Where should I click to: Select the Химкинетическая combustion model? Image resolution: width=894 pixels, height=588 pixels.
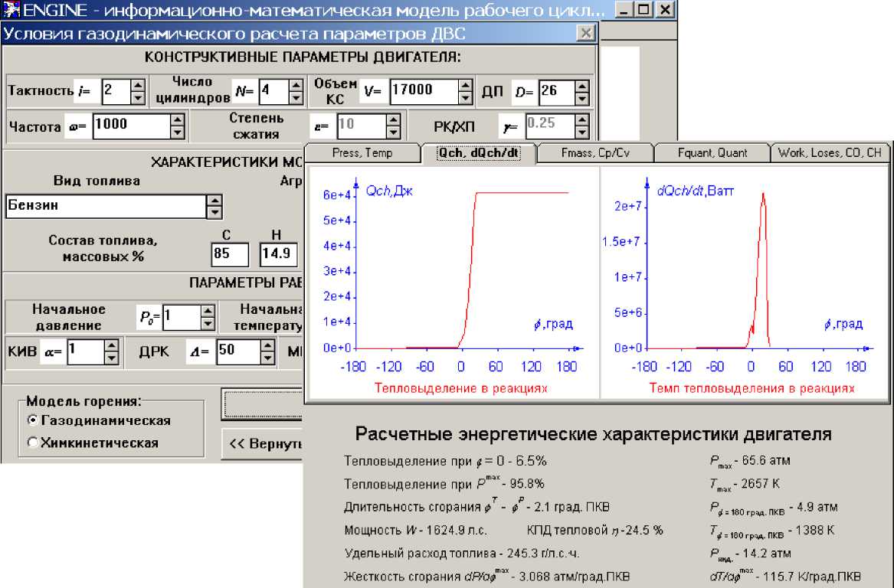pos(93,443)
